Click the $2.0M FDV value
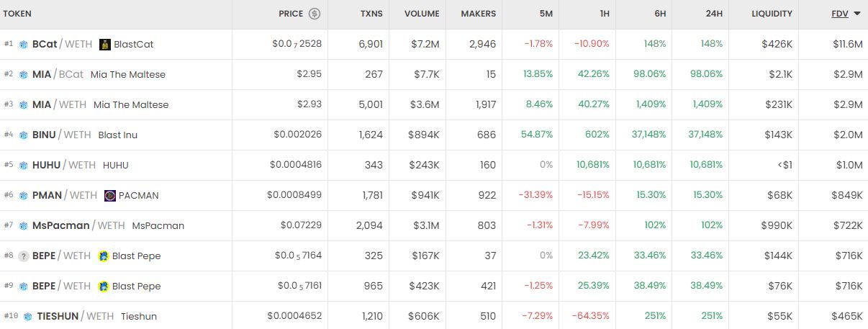 tap(849, 135)
